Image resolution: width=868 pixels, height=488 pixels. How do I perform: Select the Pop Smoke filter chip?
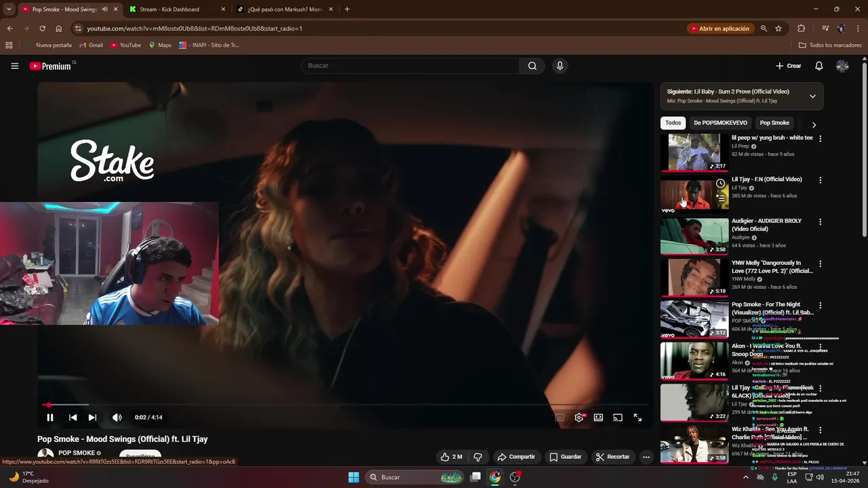tap(774, 123)
